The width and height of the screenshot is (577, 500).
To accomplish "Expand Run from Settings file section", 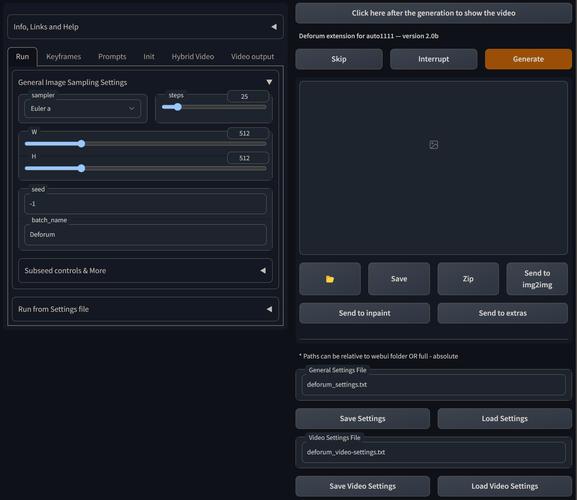I will [x=145, y=309].
